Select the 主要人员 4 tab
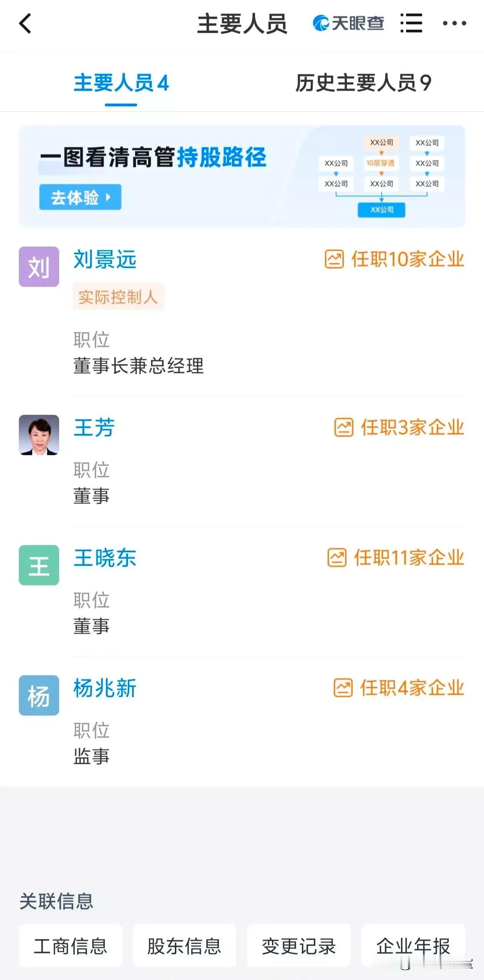This screenshot has height=980, width=484. (121, 83)
